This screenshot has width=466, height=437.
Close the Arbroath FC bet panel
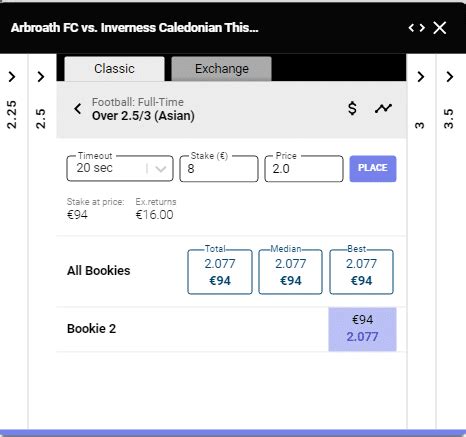(440, 28)
